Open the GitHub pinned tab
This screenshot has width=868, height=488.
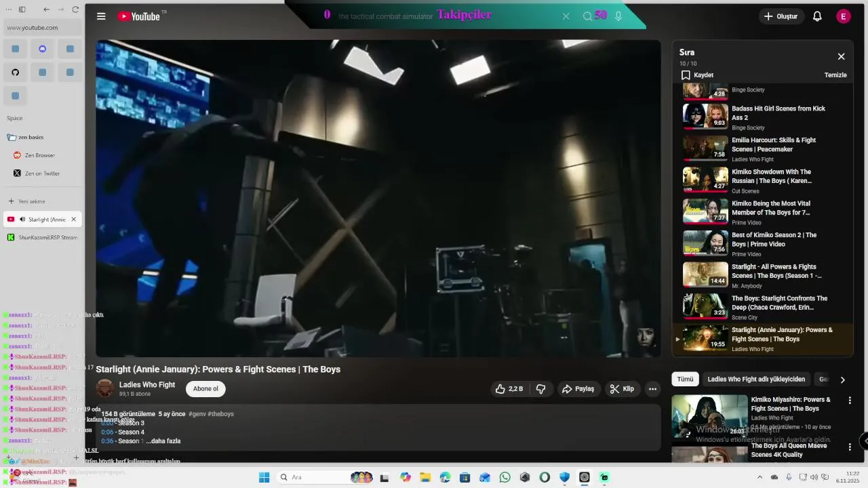(16, 72)
